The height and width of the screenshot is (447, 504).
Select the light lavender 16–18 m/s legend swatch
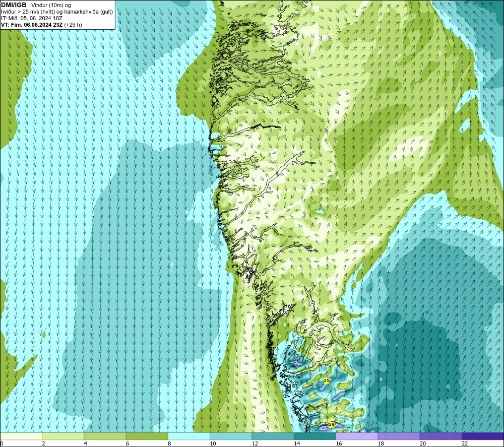tap(357, 436)
